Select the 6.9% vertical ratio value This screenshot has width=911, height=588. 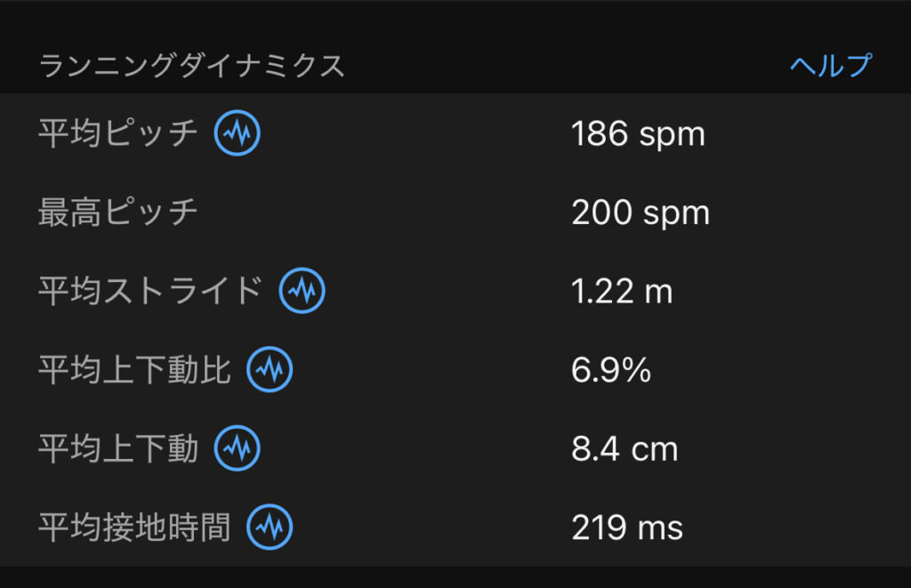tap(610, 370)
